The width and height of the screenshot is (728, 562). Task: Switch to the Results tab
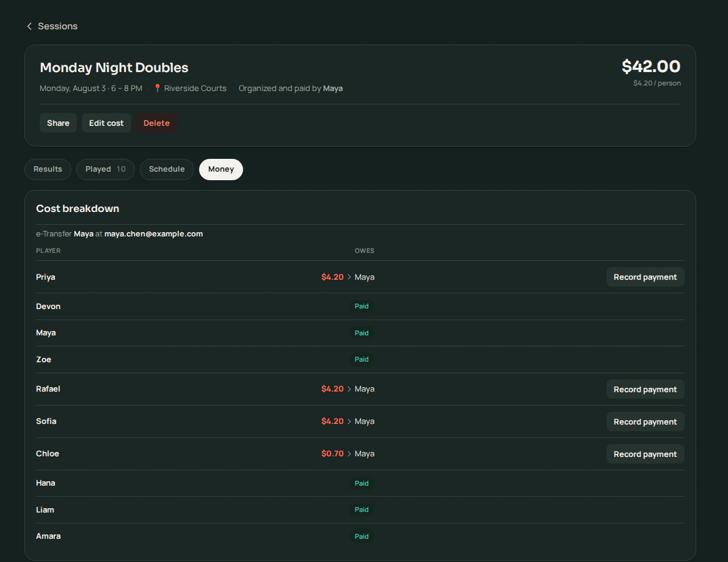(48, 169)
